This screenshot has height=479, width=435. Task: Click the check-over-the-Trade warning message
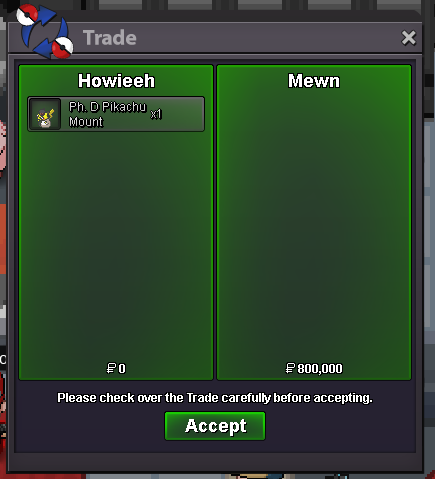point(215,398)
